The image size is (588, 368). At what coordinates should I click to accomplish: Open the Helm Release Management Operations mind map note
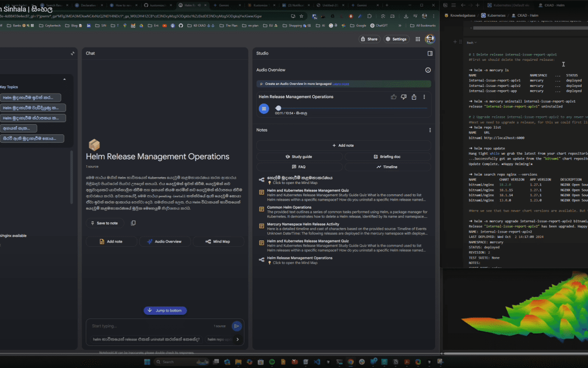point(343,260)
